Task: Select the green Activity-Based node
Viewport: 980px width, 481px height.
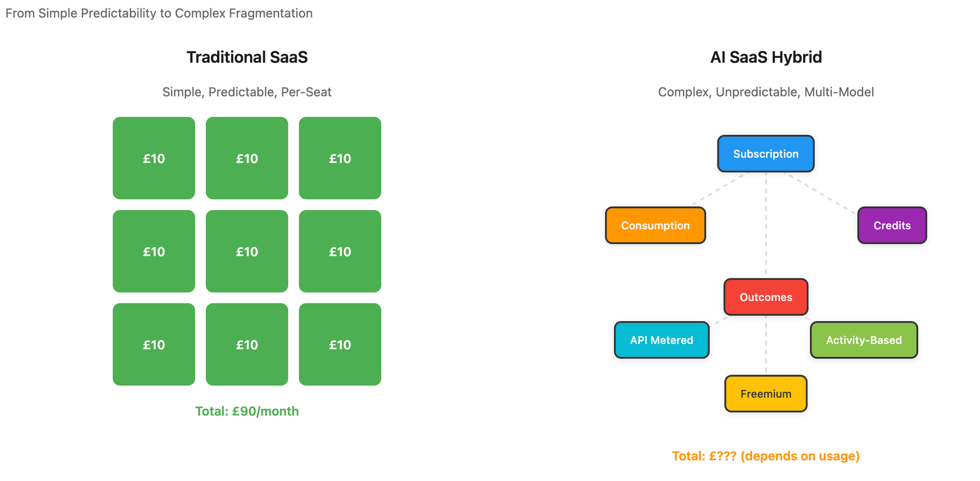Action: (863, 340)
